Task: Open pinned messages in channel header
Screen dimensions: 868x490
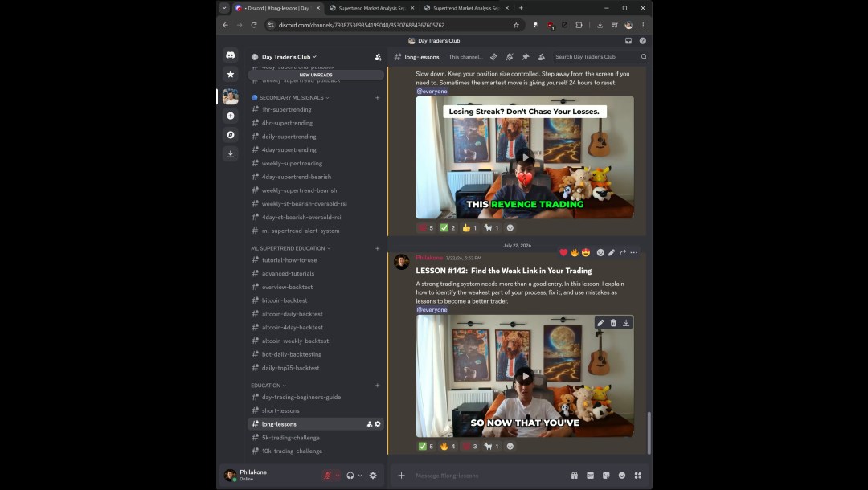Action: point(526,57)
